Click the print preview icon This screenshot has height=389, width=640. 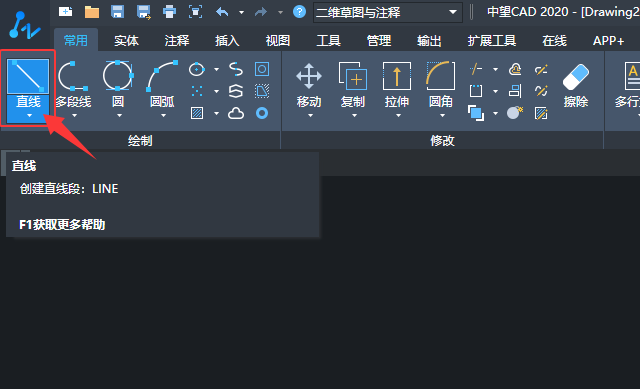(x=196, y=12)
